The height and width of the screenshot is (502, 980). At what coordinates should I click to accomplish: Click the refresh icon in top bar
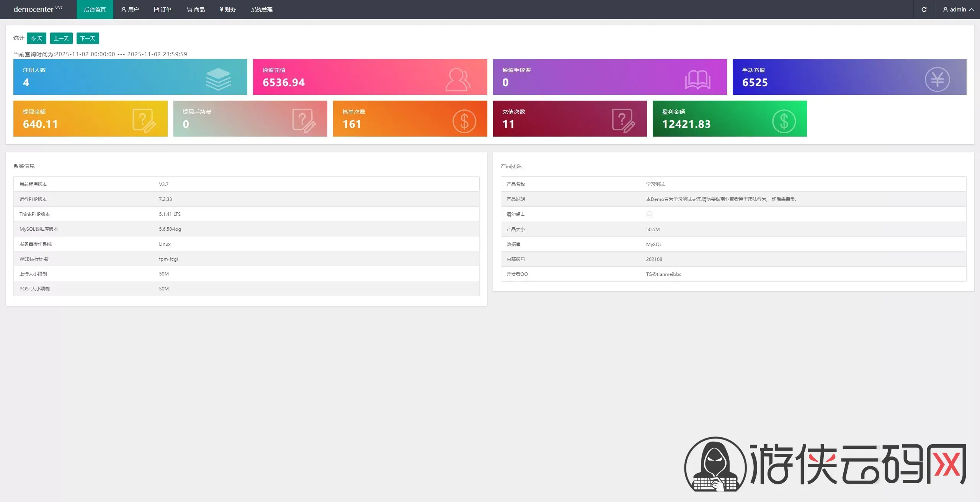924,10
